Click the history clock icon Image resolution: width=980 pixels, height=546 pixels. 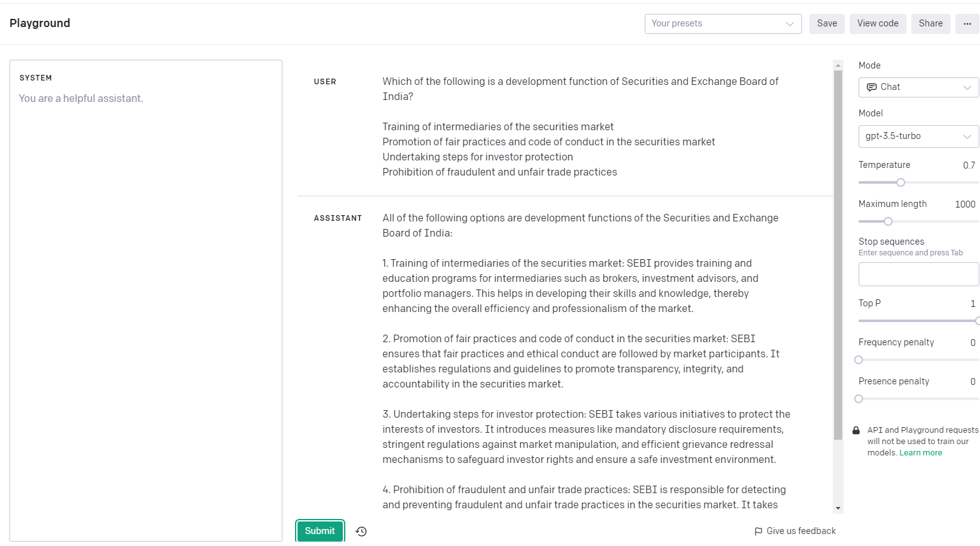361,532
